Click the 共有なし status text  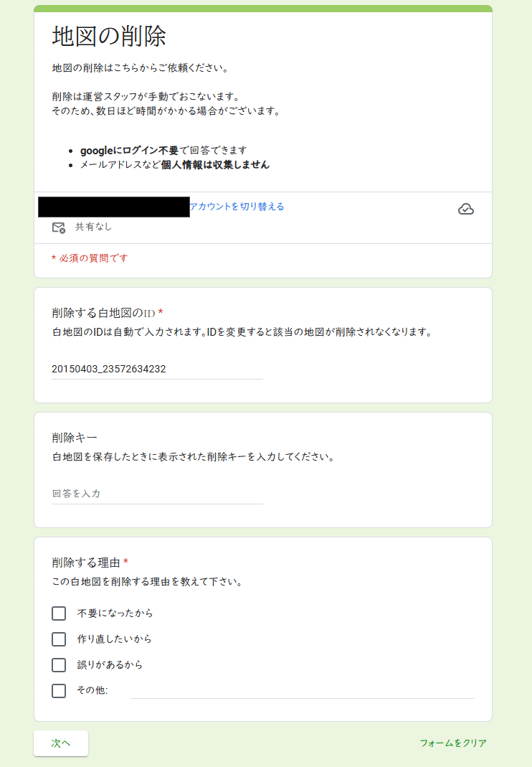pos(93,227)
